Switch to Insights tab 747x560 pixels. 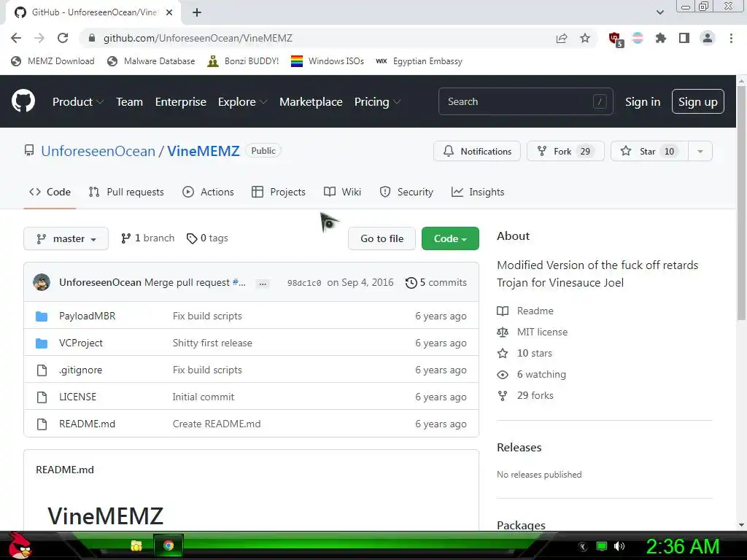point(477,192)
